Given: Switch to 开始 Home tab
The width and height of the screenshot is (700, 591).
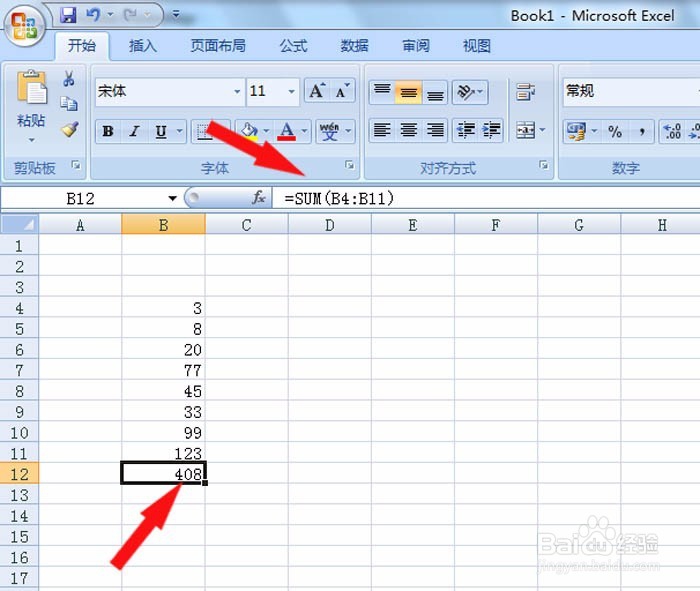Looking at the screenshot, I should point(82,46).
